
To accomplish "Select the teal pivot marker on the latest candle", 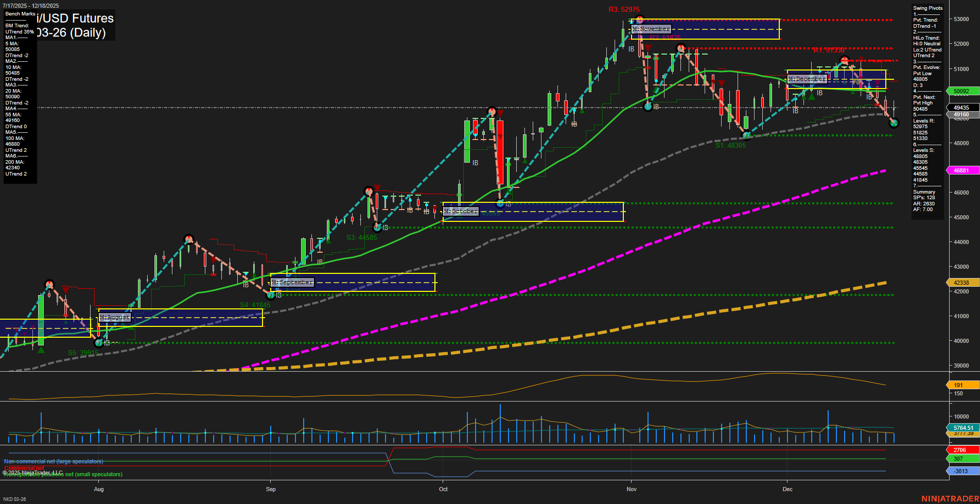I will [x=894, y=124].
